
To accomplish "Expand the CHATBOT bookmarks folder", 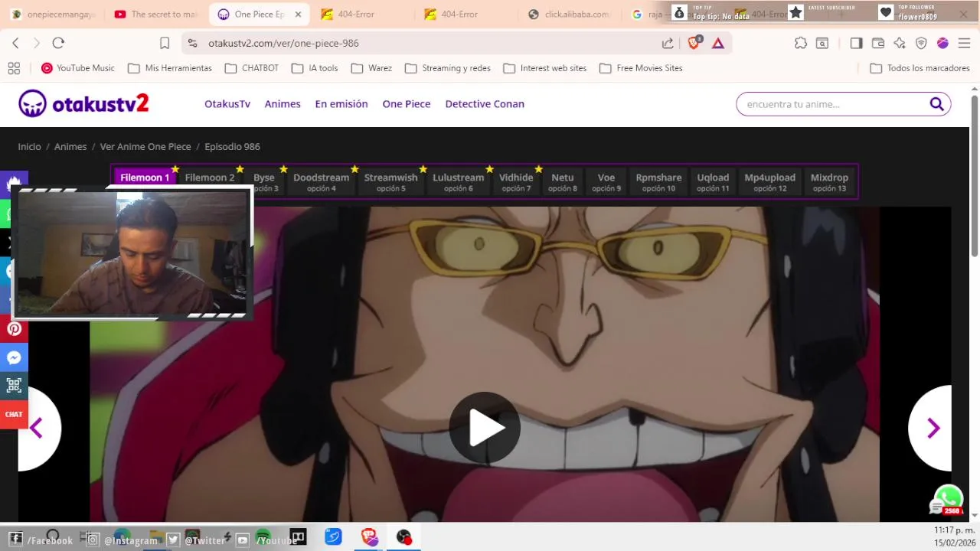I will click(252, 68).
